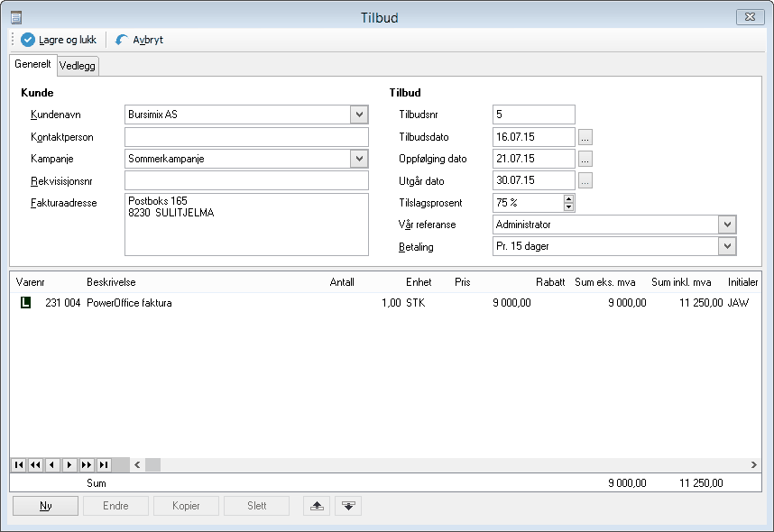Click the scroll left arrow of the grid

pyautogui.click(x=137, y=464)
